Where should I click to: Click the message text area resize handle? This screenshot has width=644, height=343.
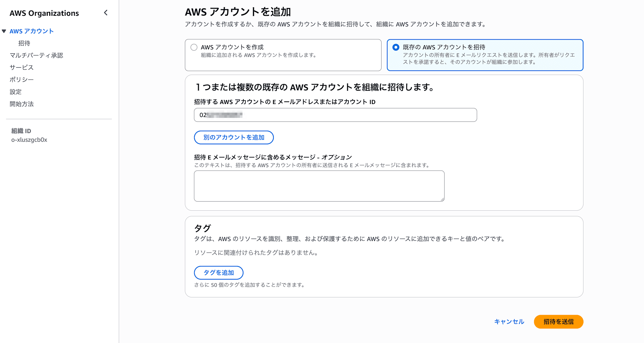[442, 199]
